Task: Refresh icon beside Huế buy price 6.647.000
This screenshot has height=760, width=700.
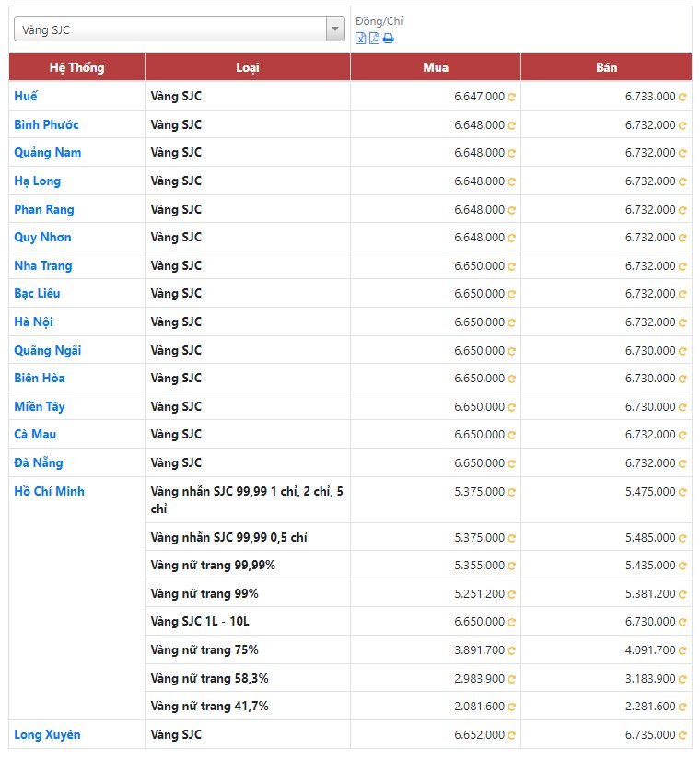Action: coord(511,97)
